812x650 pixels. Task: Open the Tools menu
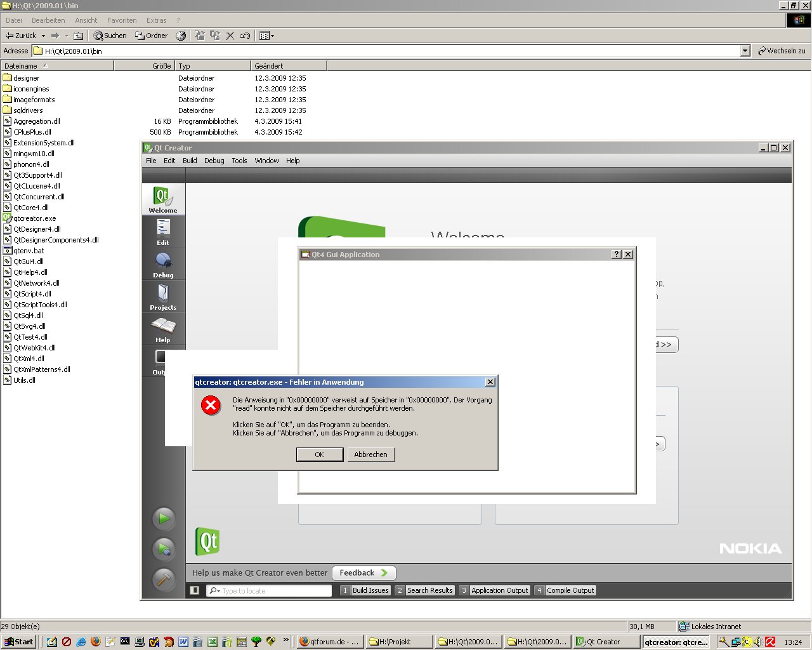[239, 161]
